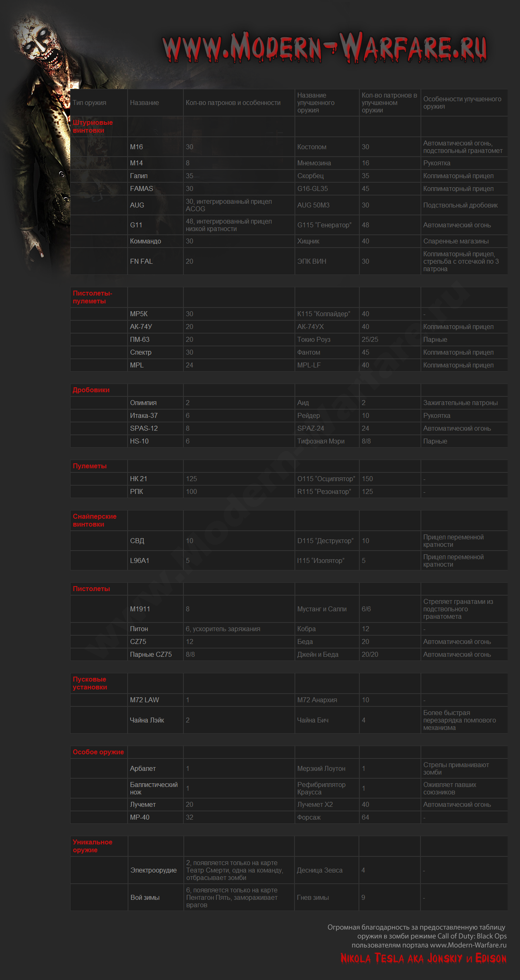The image size is (520, 980).
Task: Select the 'Чайна Лэйк' weapon cell
Action: click(155, 720)
